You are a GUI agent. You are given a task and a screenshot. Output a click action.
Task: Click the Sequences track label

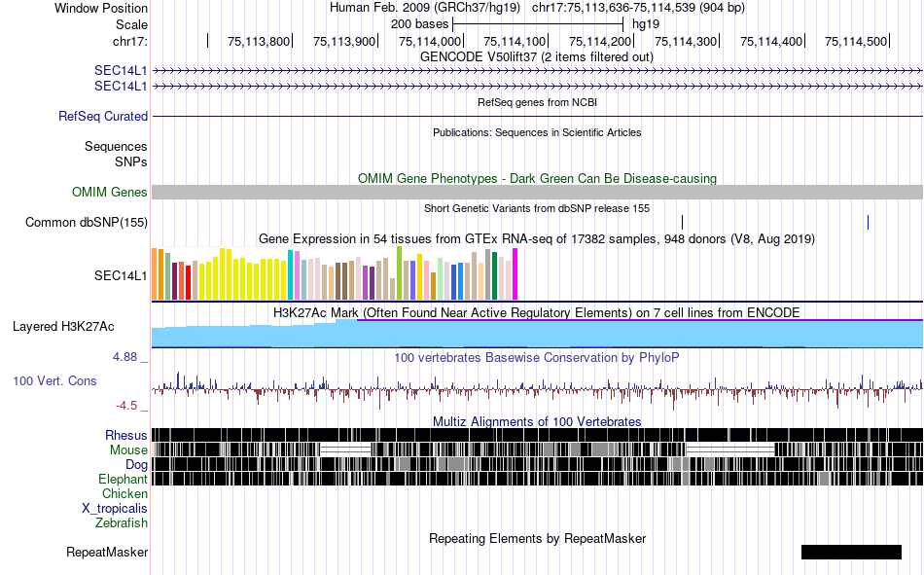click(116, 146)
